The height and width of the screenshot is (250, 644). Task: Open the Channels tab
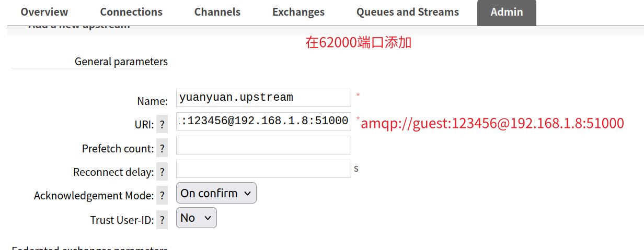(217, 12)
